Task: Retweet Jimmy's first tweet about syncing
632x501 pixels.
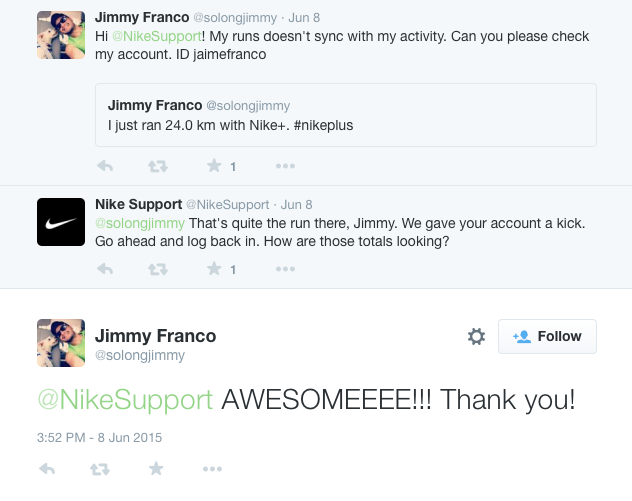Action: pyautogui.click(x=158, y=166)
